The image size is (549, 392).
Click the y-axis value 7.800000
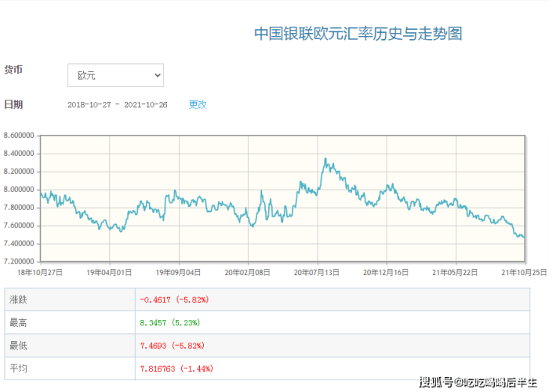coord(19,208)
